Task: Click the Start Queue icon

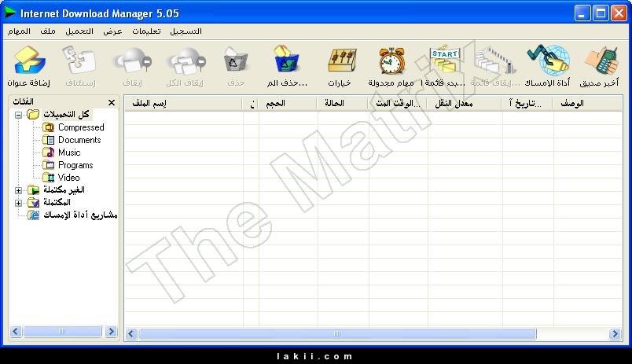Action: pos(444,61)
